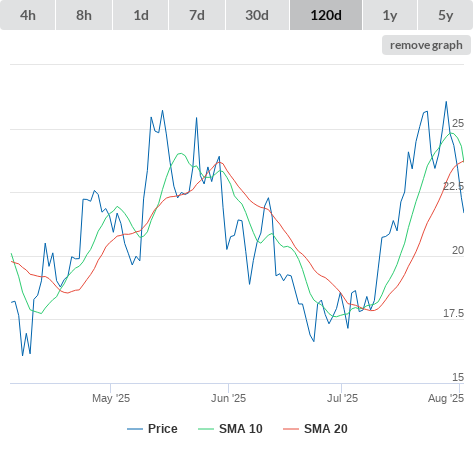Viewport: 474px width, 455px height.
Task: Click the May '25 axis marker
Action: (111, 398)
